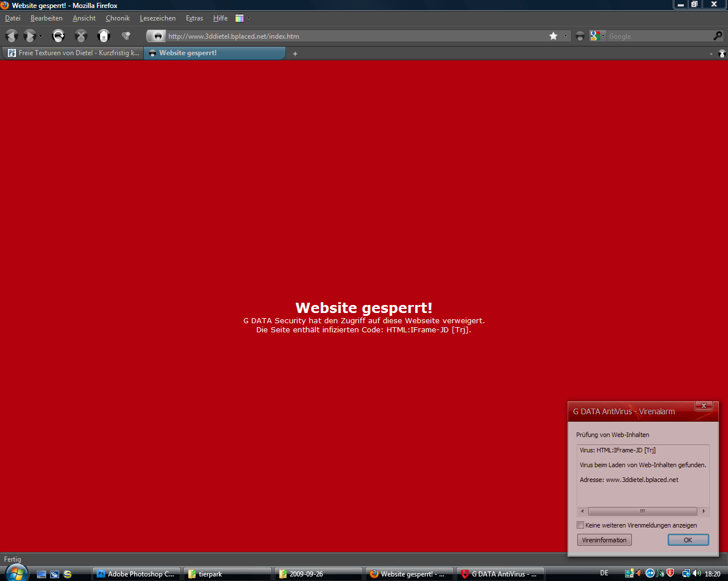Click the 'Adresse: www.3ddietel.bplaced.net' line
The image size is (728, 581).
(x=629, y=480)
